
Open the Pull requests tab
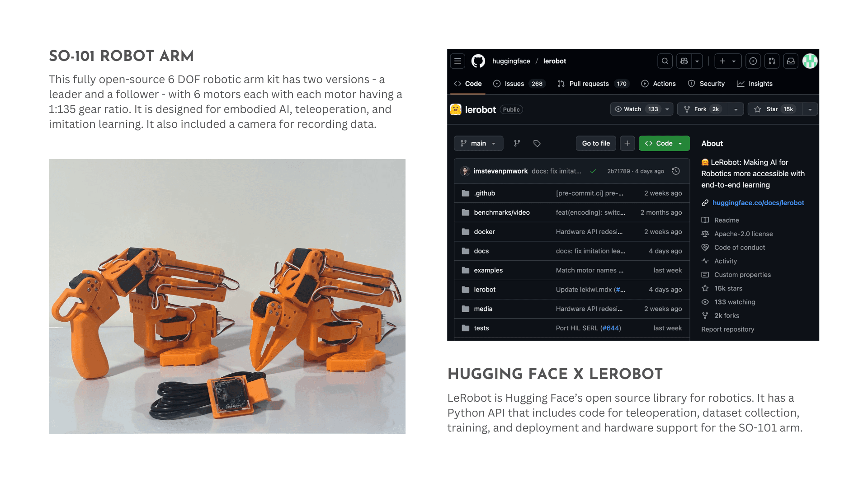coord(589,84)
